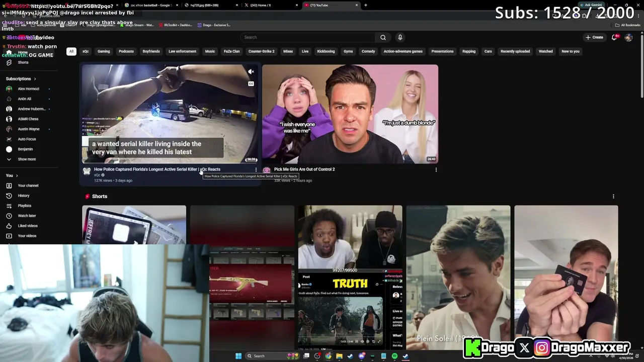Open Chrome from the taskbar

[328, 356]
